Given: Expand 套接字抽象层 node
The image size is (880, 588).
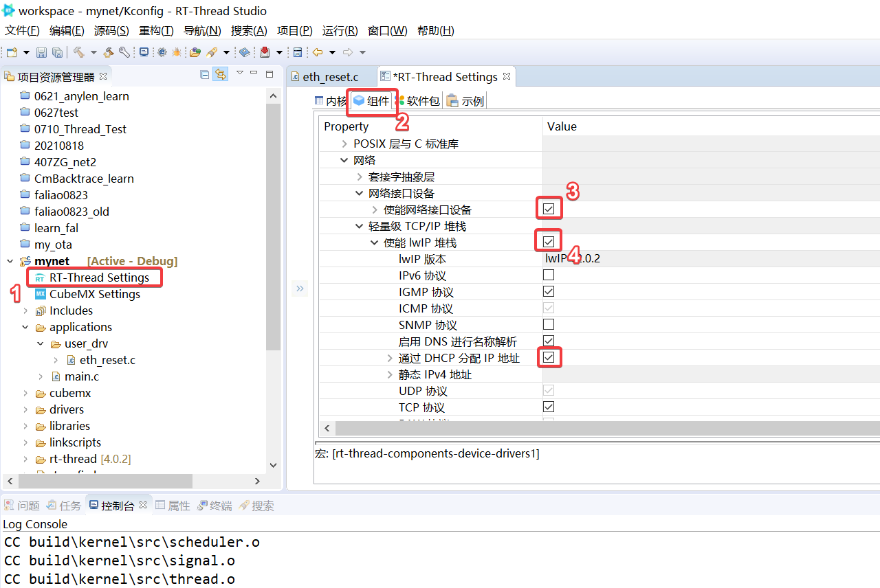Looking at the screenshot, I should tap(360, 177).
